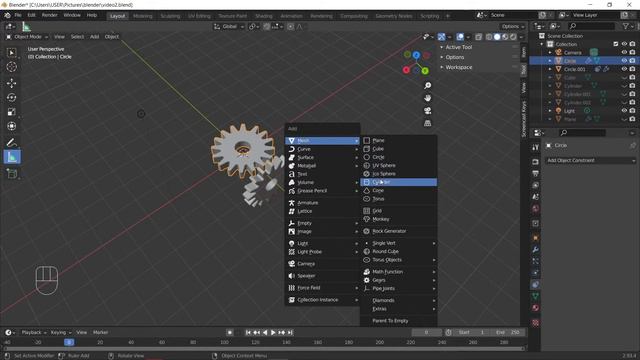Click the navigation gizmo Z axis
640x360 pixels.
coord(416,55)
